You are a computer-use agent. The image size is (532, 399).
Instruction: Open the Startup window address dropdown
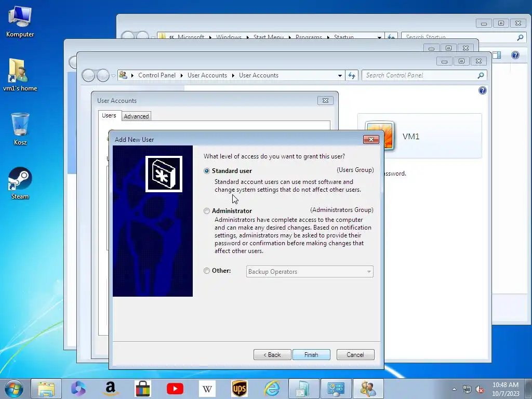click(379, 37)
